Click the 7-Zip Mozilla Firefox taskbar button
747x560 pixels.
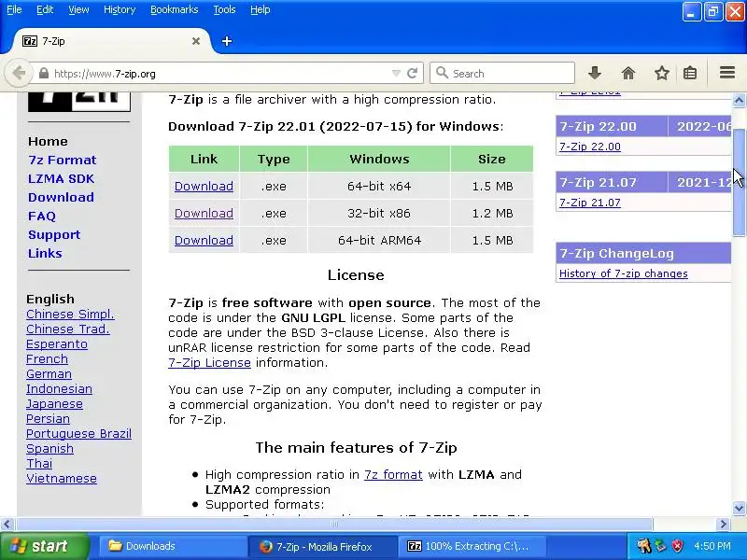tap(323, 546)
